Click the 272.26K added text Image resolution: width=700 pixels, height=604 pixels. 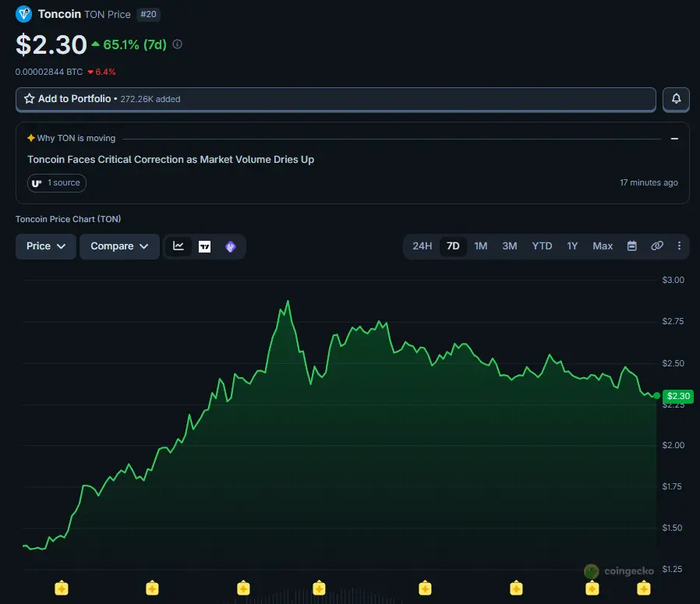point(150,99)
